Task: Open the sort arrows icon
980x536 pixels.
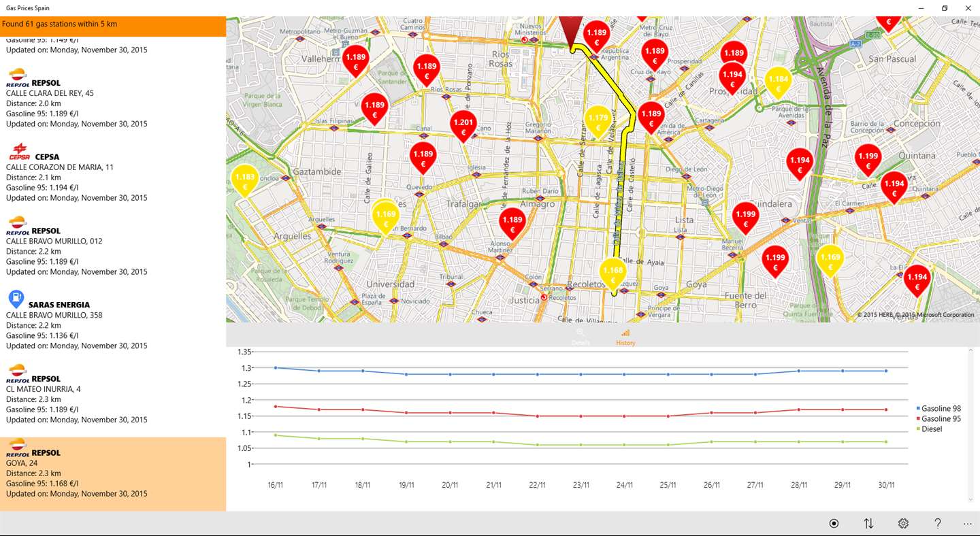Action: 868,524
